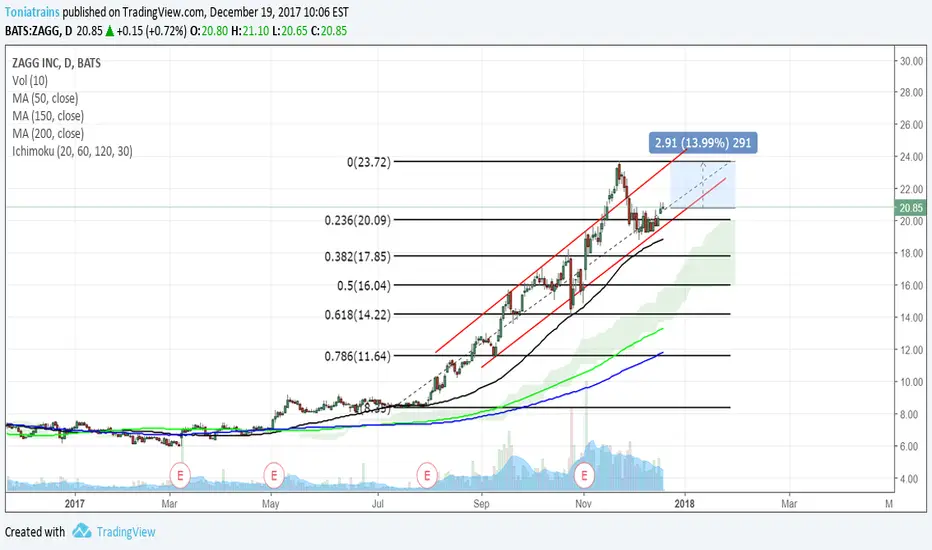Click the 0.618(14.22) Fibonacci level label
Screen dimensions: 932x550
click(358, 315)
